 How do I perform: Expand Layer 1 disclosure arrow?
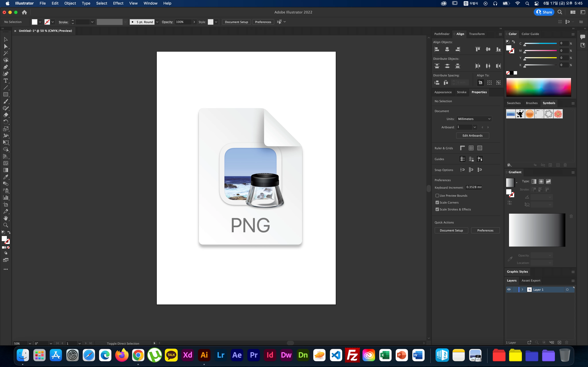522,289
